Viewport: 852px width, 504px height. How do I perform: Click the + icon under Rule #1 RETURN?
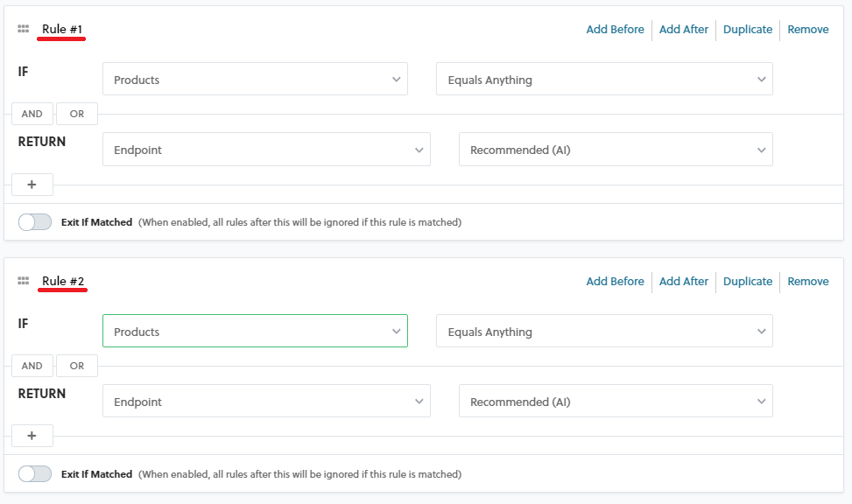pos(32,184)
